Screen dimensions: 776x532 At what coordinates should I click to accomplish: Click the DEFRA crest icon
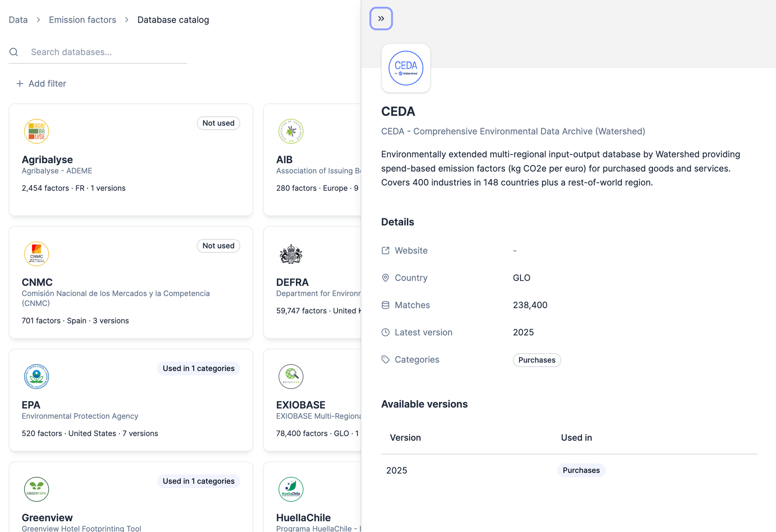(x=291, y=254)
